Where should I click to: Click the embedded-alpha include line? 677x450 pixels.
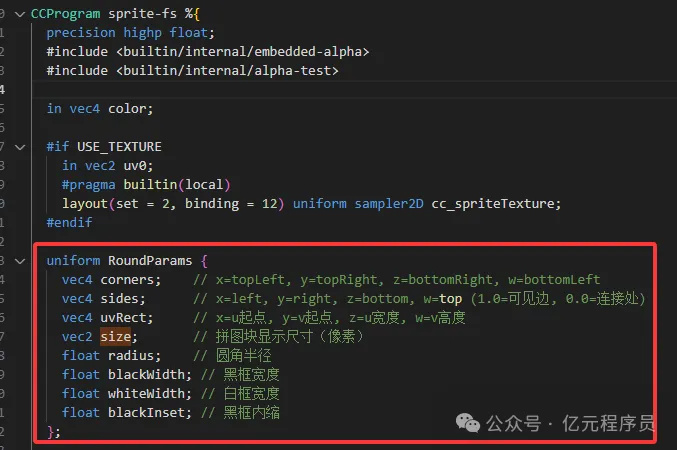point(208,52)
